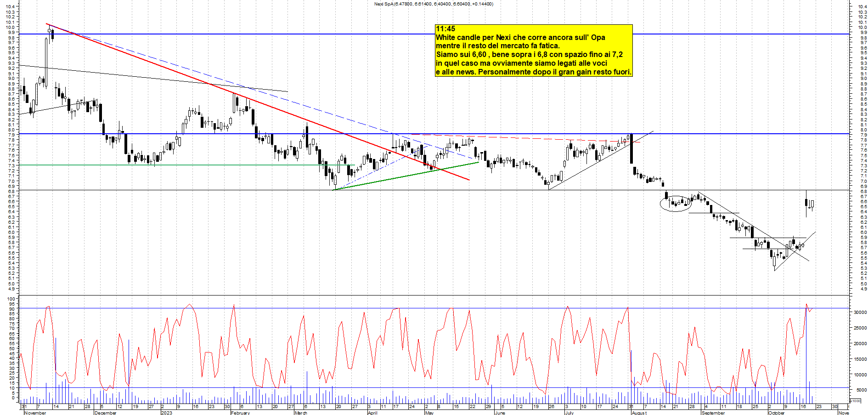868x415 pixels.
Task: Click the "11:45" timestamp in the yellow note
Action: click(x=445, y=28)
